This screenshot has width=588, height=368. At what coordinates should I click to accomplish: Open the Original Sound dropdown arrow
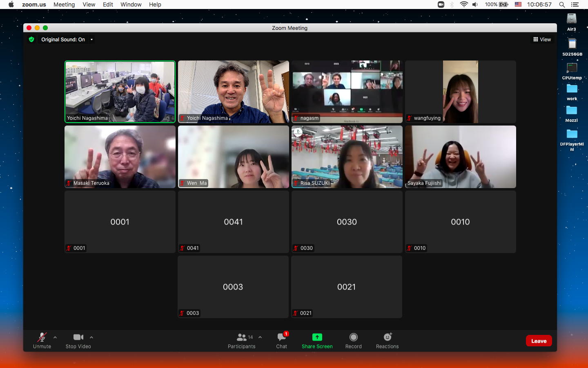click(x=91, y=40)
